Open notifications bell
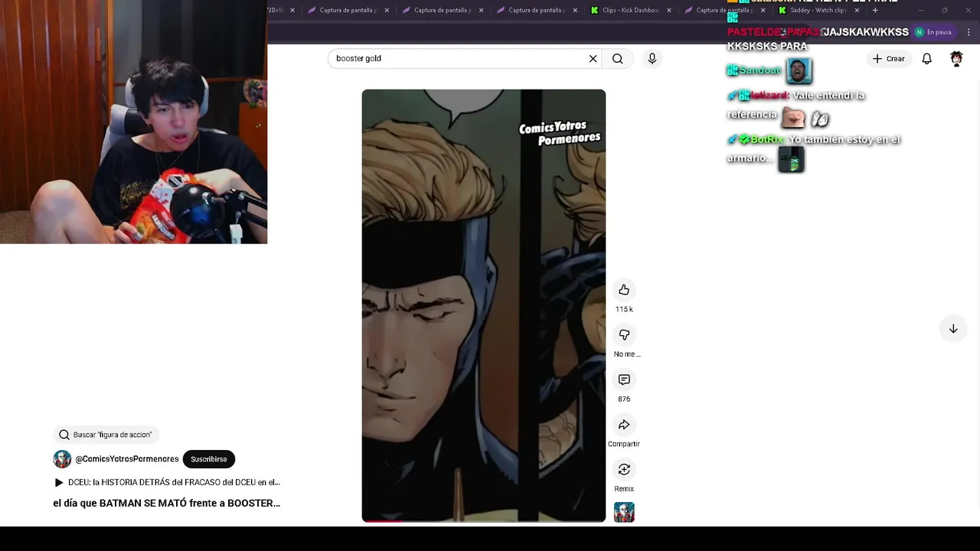Screen dimensions: 980x551 click(x=927, y=58)
